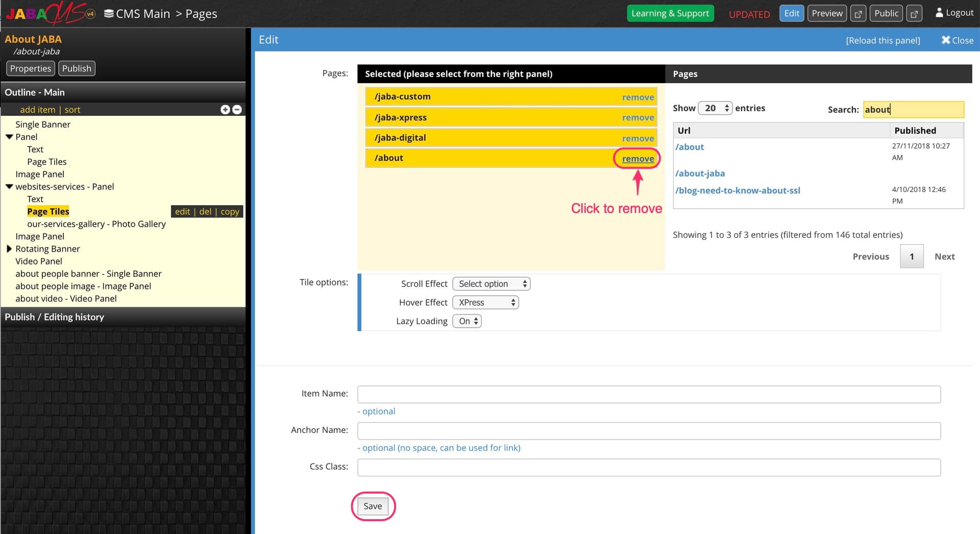
Task: Focus the Css Class field
Action: 649,468
